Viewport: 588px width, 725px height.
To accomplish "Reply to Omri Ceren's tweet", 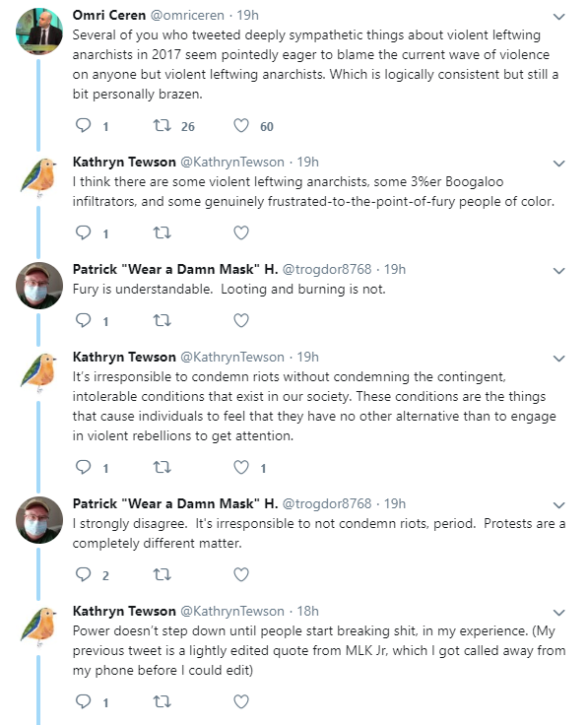I will click(x=84, y=126).
